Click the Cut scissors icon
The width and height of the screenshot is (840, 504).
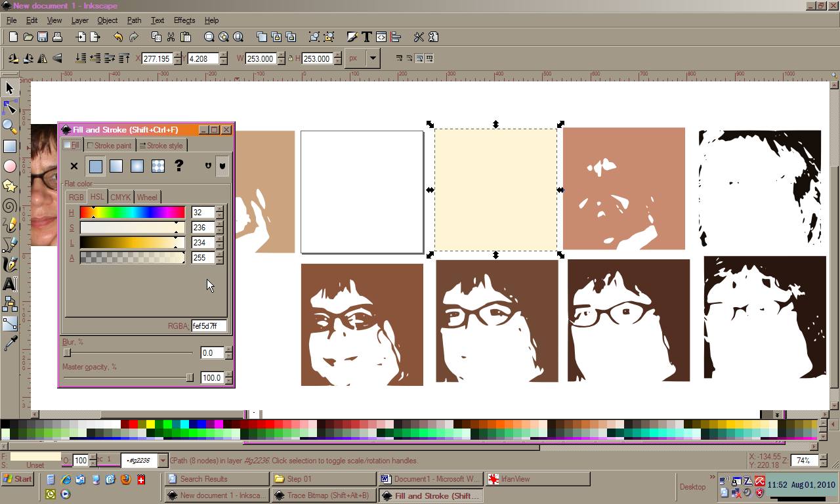click(171, 37)
